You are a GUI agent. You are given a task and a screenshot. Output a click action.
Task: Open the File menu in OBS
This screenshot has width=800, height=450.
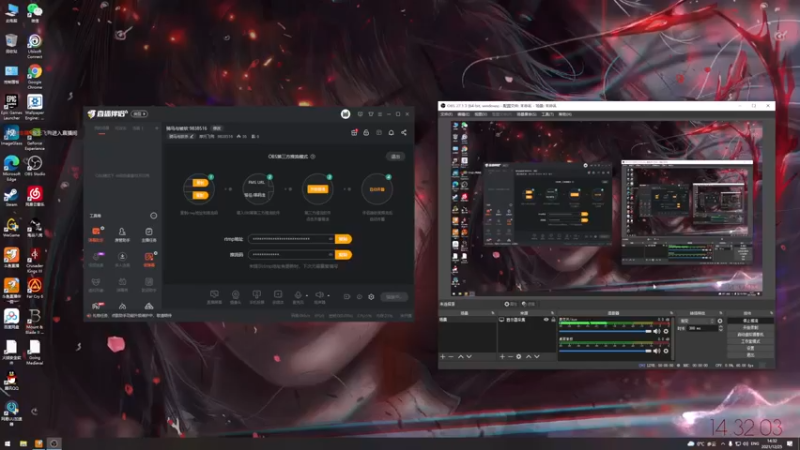coord(446,114)
